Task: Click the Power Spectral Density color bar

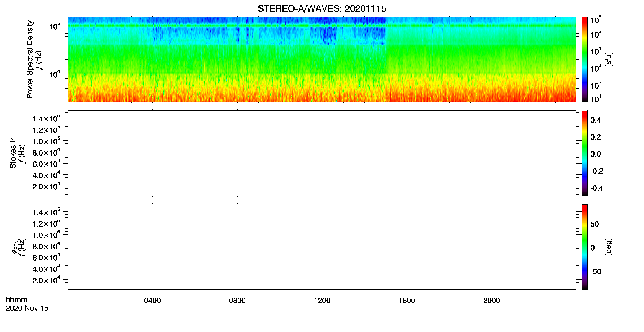Action: click(x=585, y=59)
